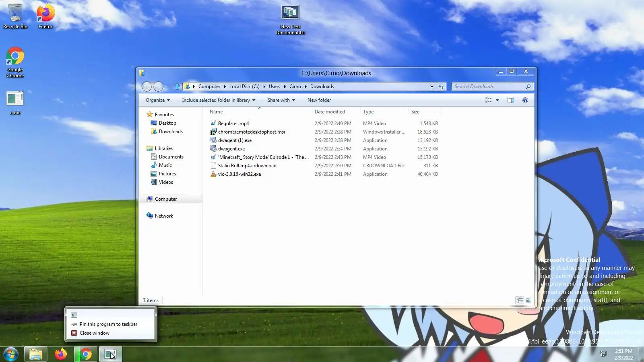Switch to details view from status bar

point(520,300)
